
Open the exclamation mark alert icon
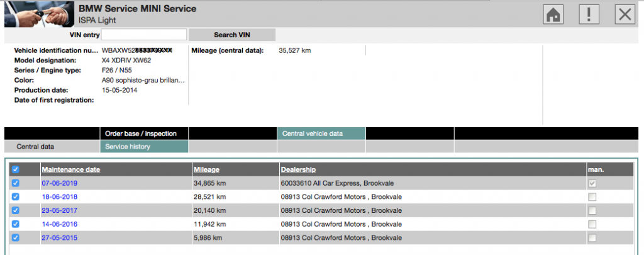(589, 15)
